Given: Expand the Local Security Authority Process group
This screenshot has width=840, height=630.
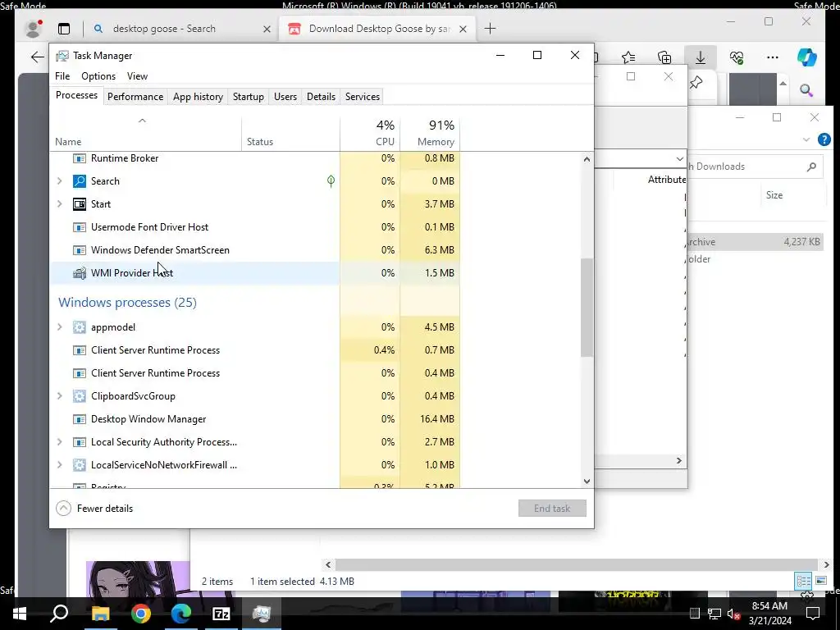Looking at the screenshot, I should pyautogui.click(x=59, y=442).
